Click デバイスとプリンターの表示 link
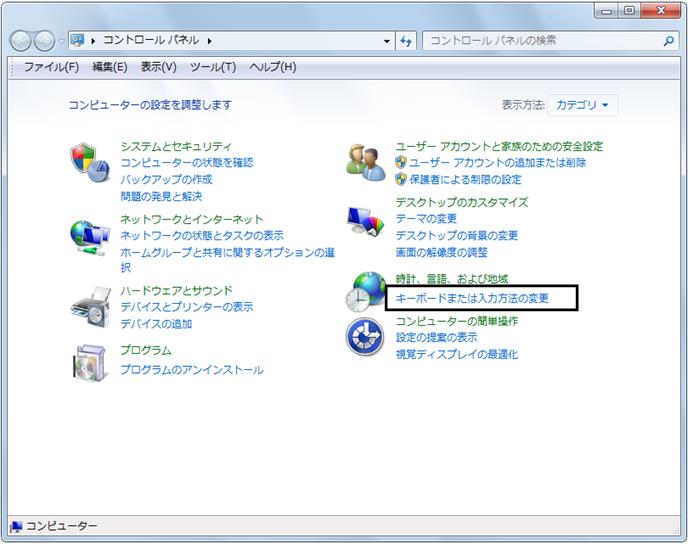Viewport: 688px width, 544px height. coord(187,307)
